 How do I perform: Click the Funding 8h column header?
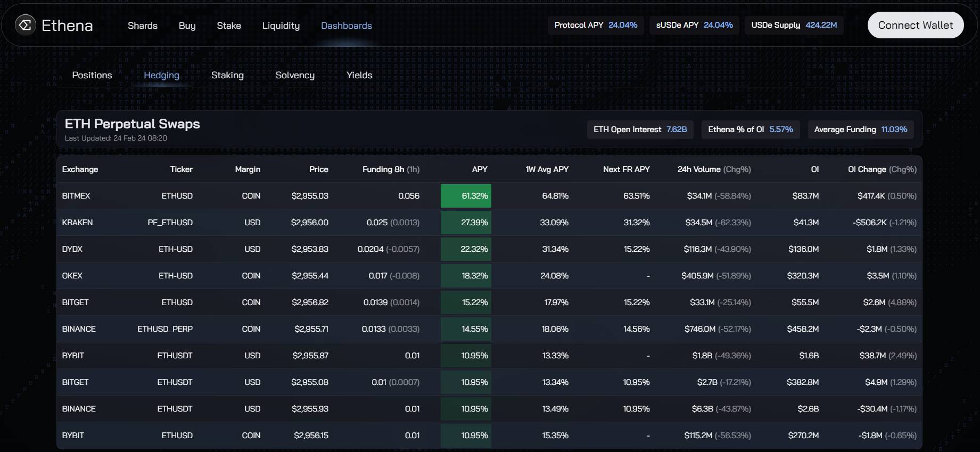[391, 169]
